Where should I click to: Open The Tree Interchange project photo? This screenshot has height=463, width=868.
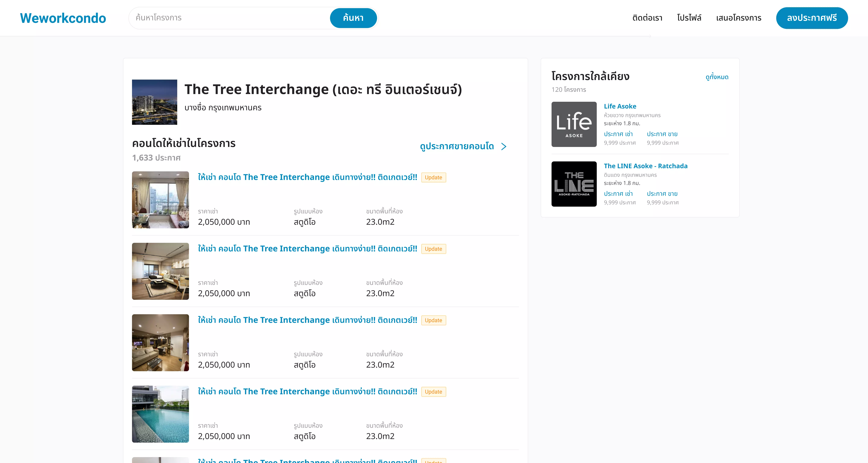[x=154, y=102]
